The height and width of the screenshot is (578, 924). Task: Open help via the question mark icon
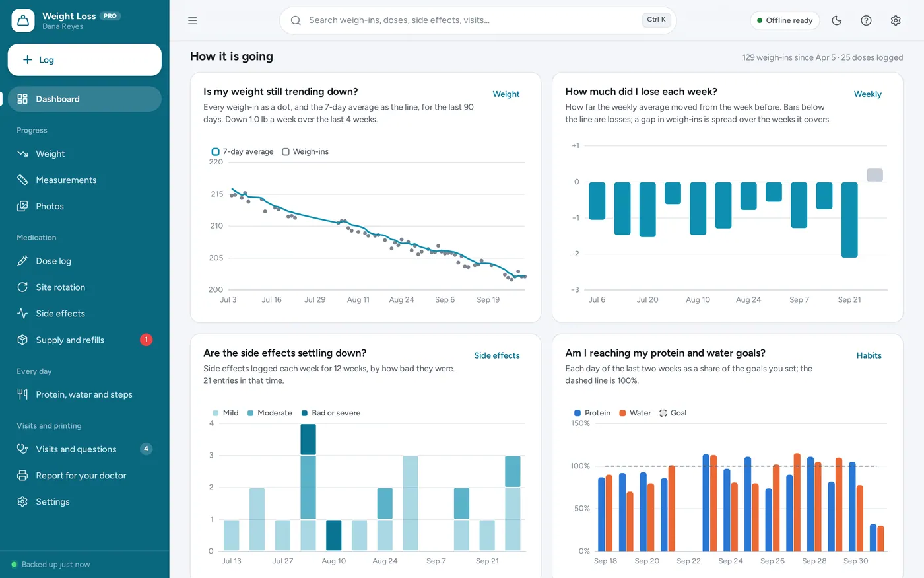point(867,20)
